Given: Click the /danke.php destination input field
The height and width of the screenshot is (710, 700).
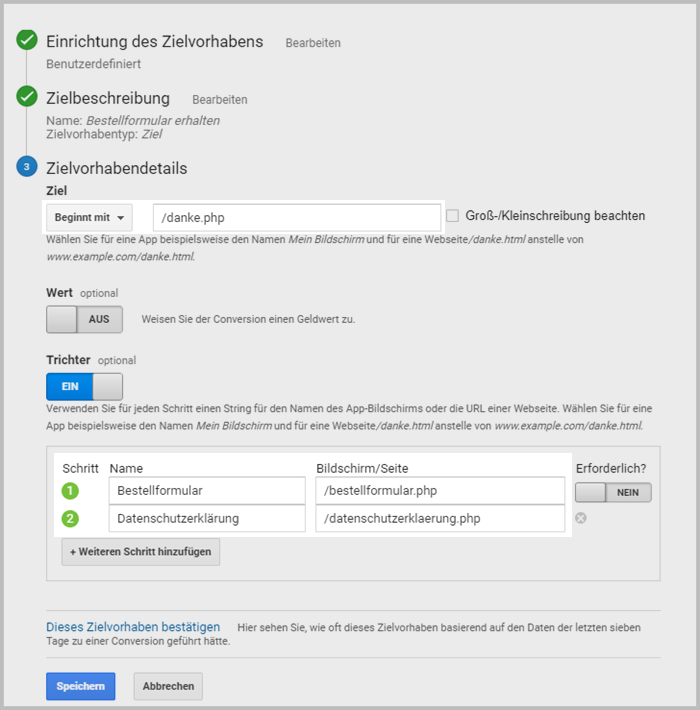Looking at the screenshot, I should click(x=297, y=217).
